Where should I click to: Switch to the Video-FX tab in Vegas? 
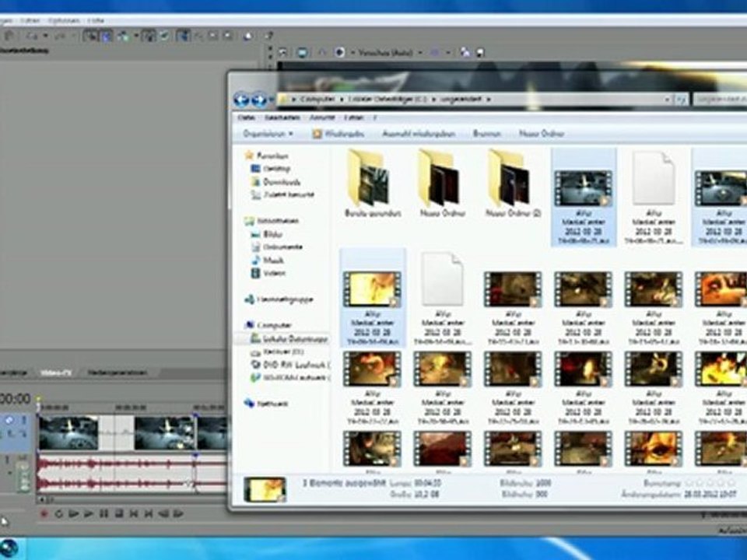56,373
